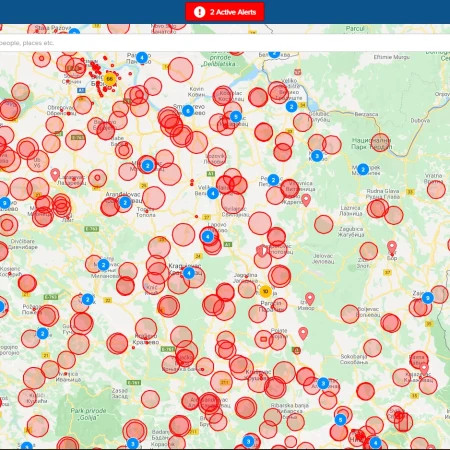The width and height of the screenshot is (450, 450).
Task: Click the blue cluster 8 near Aleksinac
Action: 323,383
